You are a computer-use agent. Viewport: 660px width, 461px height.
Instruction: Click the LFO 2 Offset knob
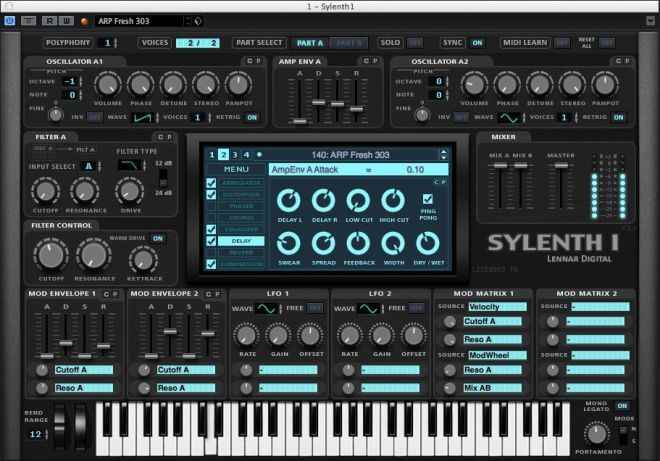click(413, 335)
